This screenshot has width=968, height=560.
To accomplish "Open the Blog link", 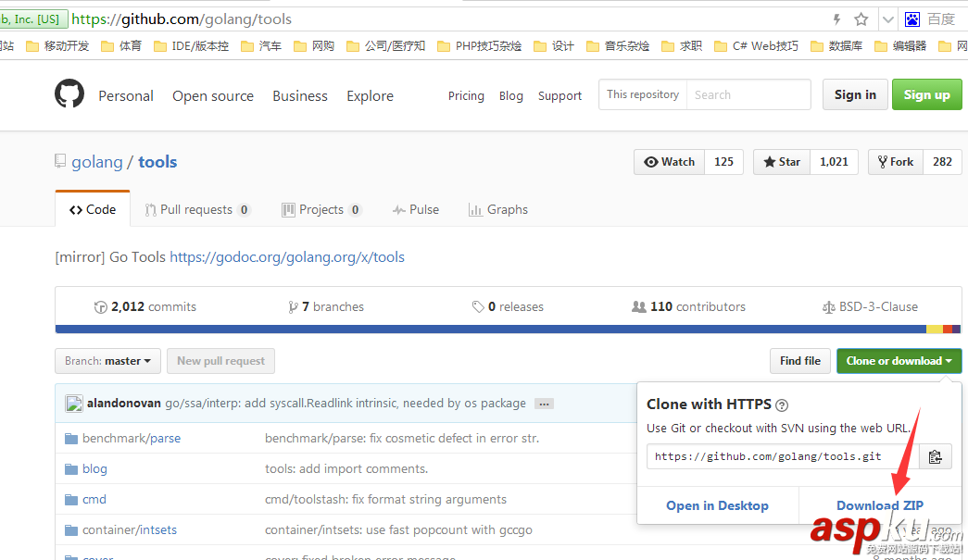I will click(x=511, y=95).
